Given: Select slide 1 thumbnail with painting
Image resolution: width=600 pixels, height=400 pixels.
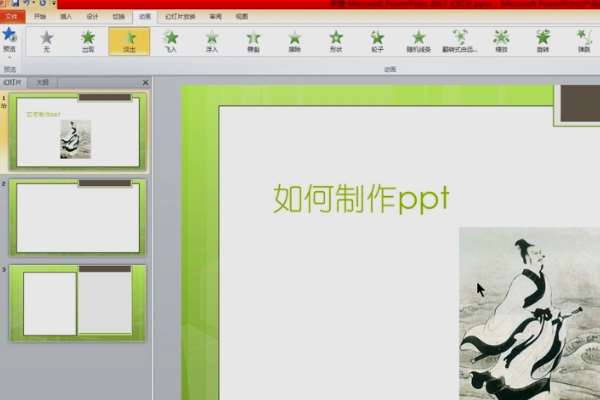Looking at the screenshot, I should [x=77, y=131].
